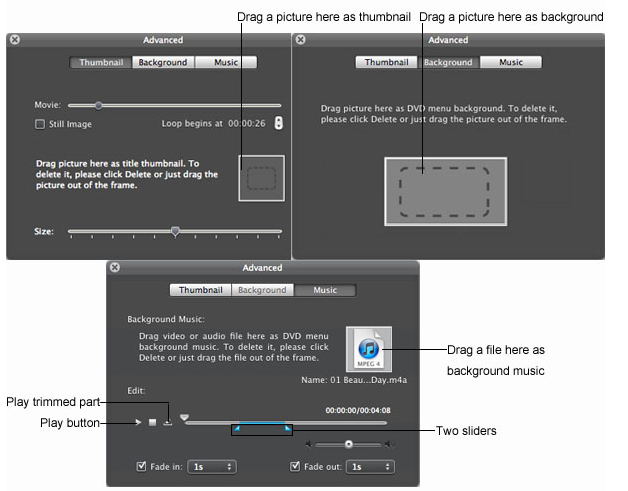Click the left blue trim slider handle

coord(237,428)
